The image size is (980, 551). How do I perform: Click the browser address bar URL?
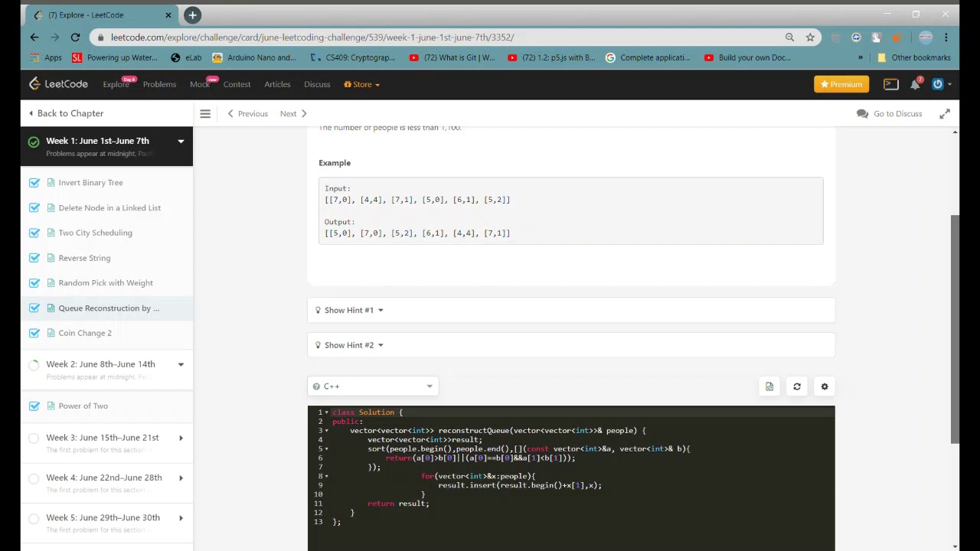click(x=312, y=37)
